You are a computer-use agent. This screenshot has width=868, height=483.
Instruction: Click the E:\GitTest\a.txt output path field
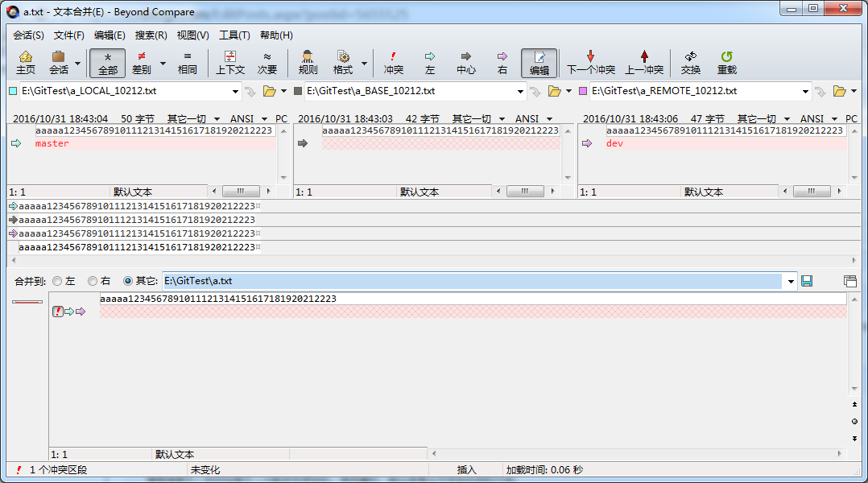471,281
